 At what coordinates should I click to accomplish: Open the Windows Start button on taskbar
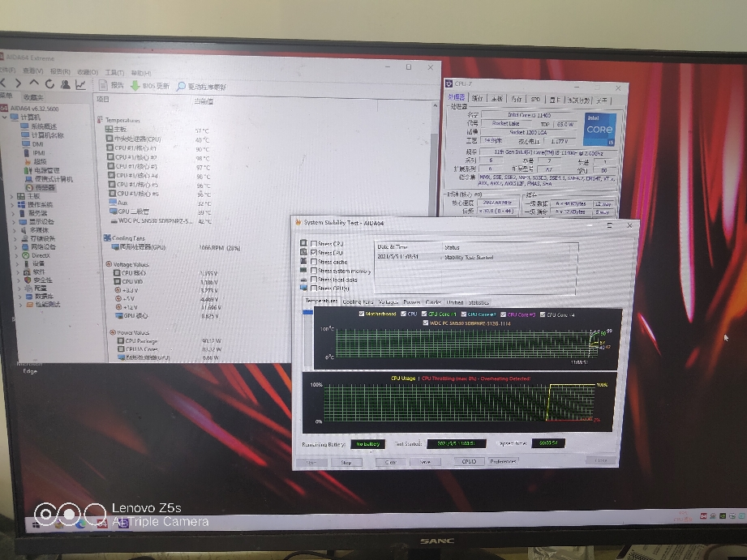36,525
